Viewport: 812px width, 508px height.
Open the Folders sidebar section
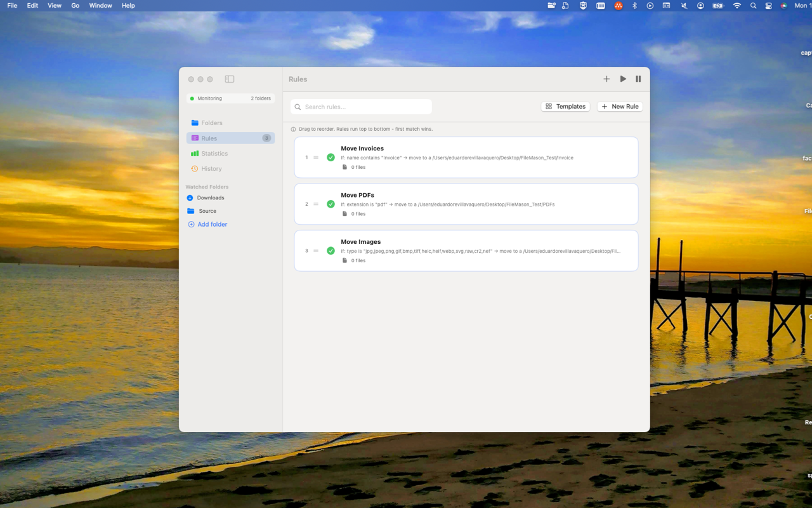[230, 123]
